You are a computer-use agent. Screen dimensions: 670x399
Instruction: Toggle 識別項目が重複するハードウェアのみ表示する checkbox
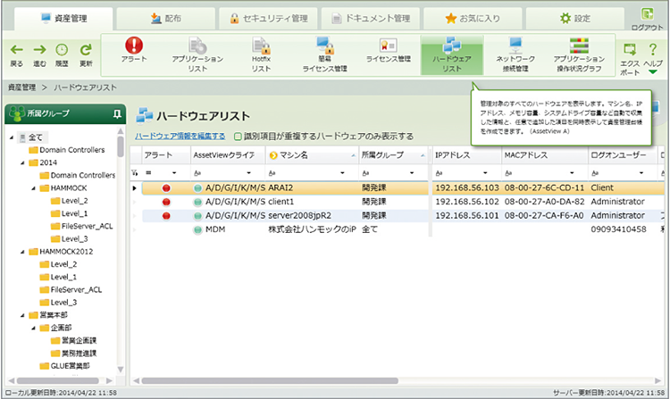point(238,137)
